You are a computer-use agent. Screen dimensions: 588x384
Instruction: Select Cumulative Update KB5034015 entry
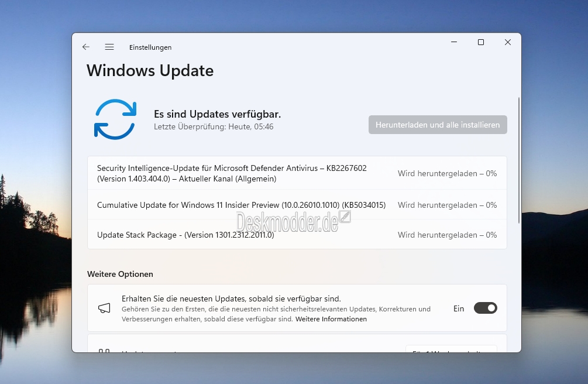tap(297, 205)
